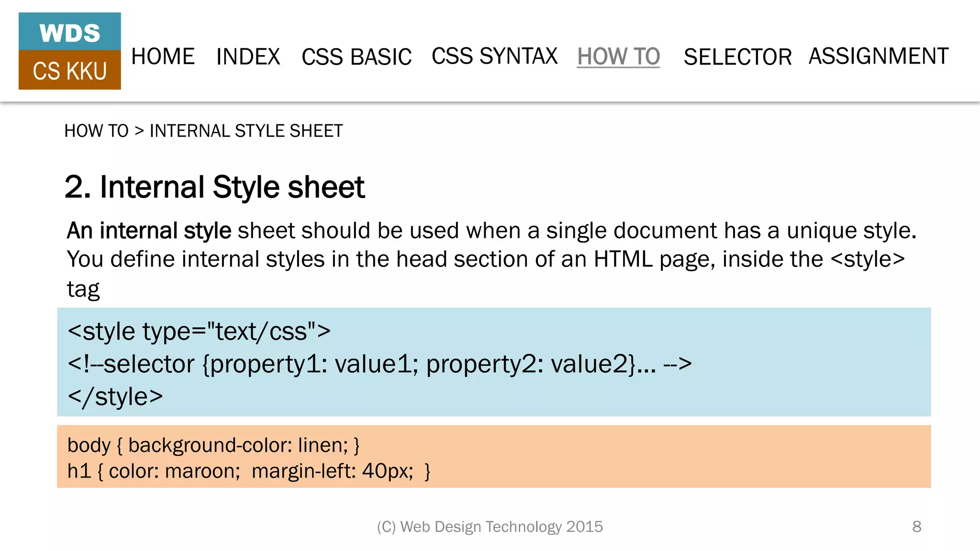Open the ASSIGNMENT menu item
The height and width of the screenshot is (551, 980).
[879, 56]
